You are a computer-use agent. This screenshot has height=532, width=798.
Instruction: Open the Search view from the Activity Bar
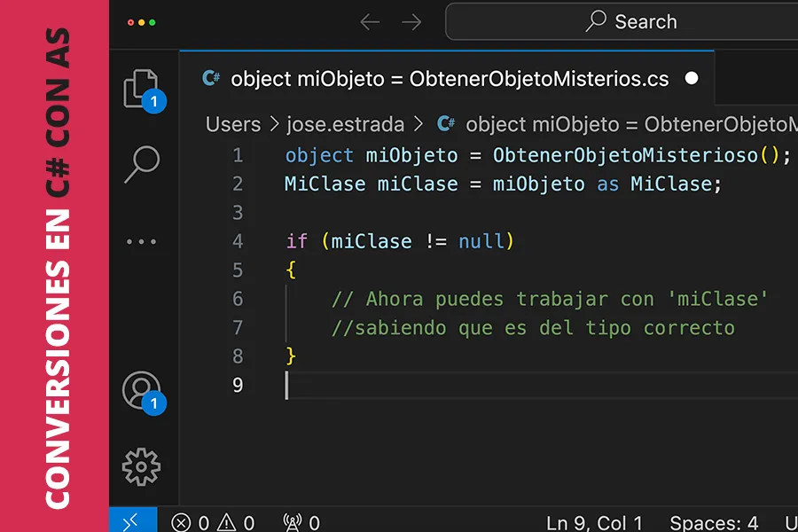[x=142, y=165]
